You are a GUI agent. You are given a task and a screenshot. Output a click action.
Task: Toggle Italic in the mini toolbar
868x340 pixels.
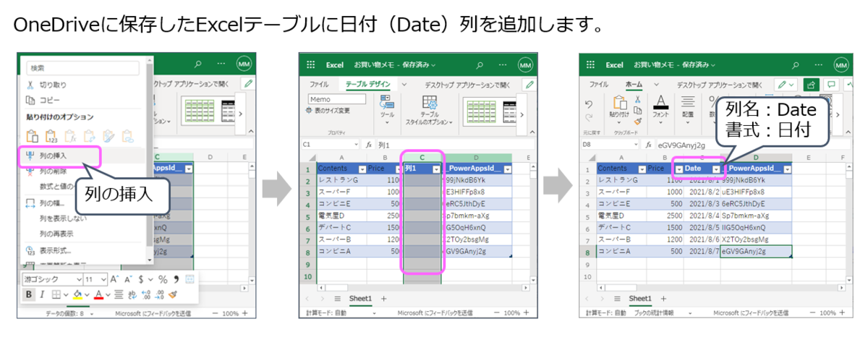pyautogui.click(x=41, y=294)
